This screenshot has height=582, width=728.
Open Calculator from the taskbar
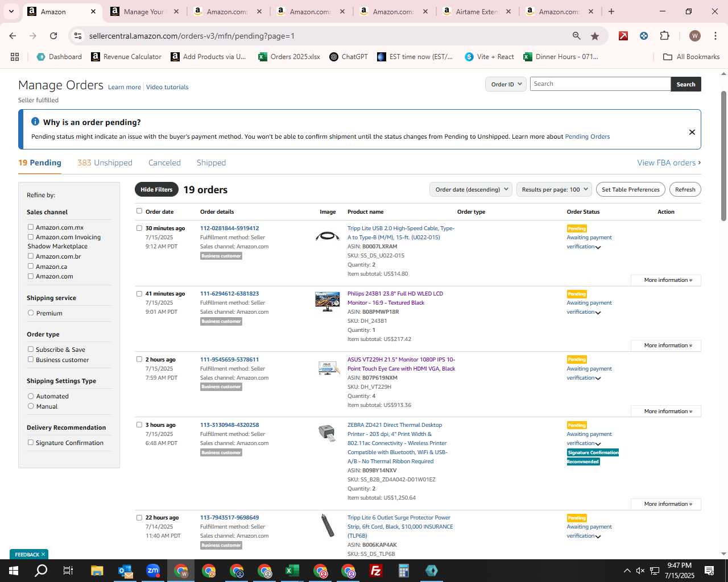(404, 571)
